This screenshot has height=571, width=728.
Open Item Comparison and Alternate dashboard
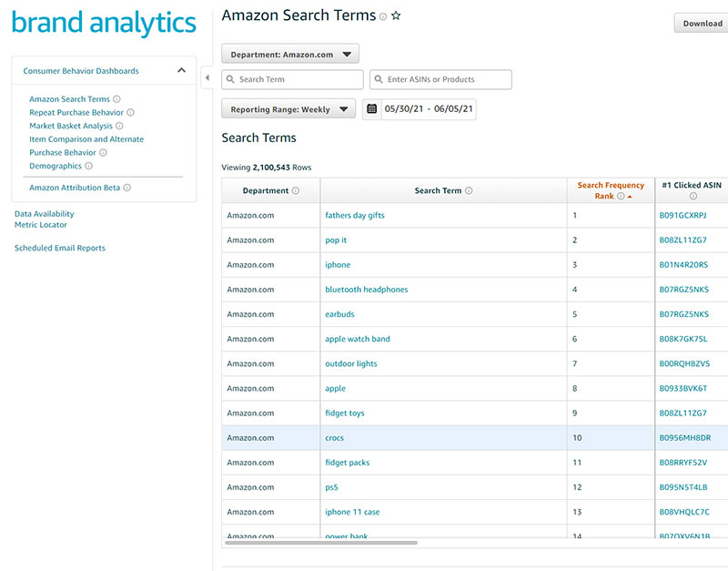click(86, 139)
